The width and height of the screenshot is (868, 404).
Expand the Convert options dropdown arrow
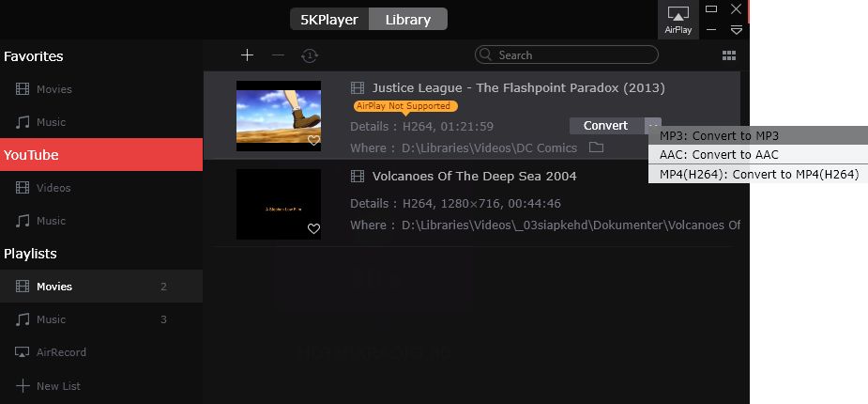tap(653, 125)
